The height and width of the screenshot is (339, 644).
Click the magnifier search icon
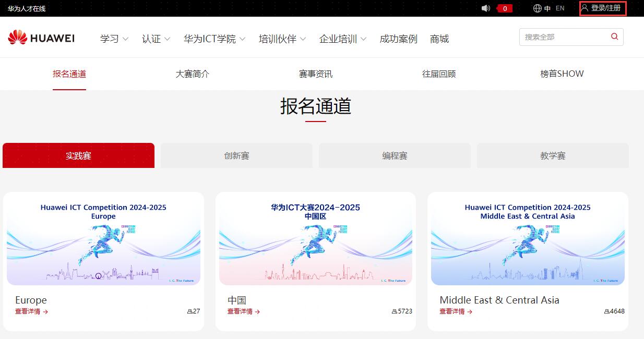[614, 37]
